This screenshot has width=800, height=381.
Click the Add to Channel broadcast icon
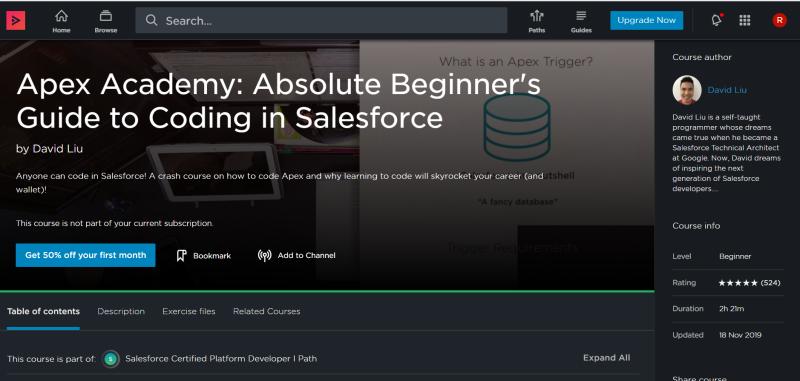[264, 256]
